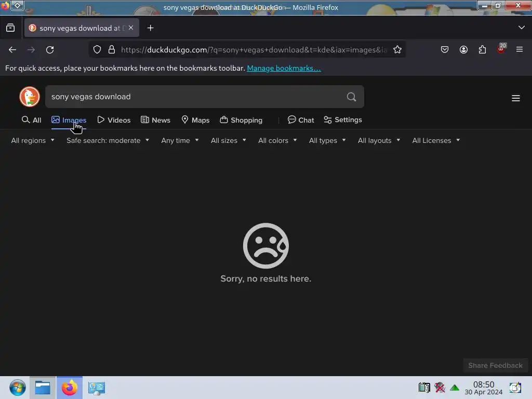Go back to the previous page

click(x=12, y=50)
